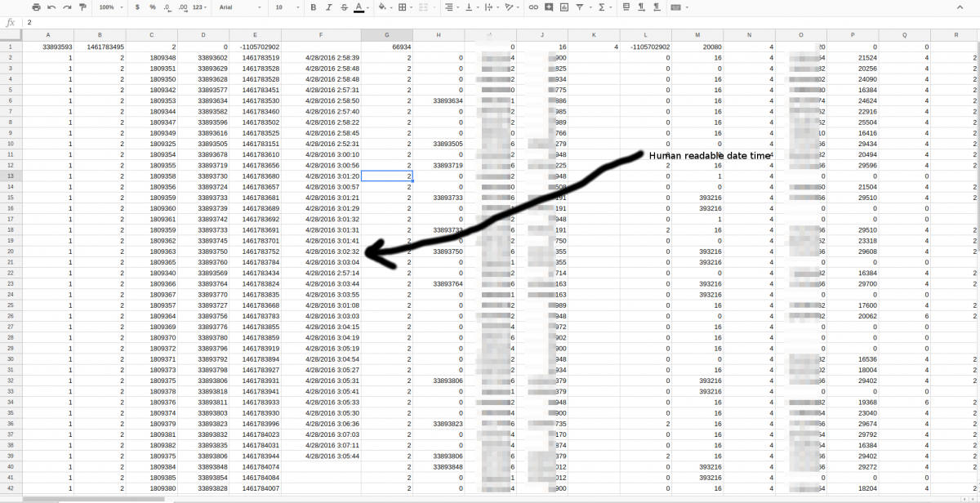Toggle bold formatting
This screenshot has width=980, height=503.
pos(314,7)
